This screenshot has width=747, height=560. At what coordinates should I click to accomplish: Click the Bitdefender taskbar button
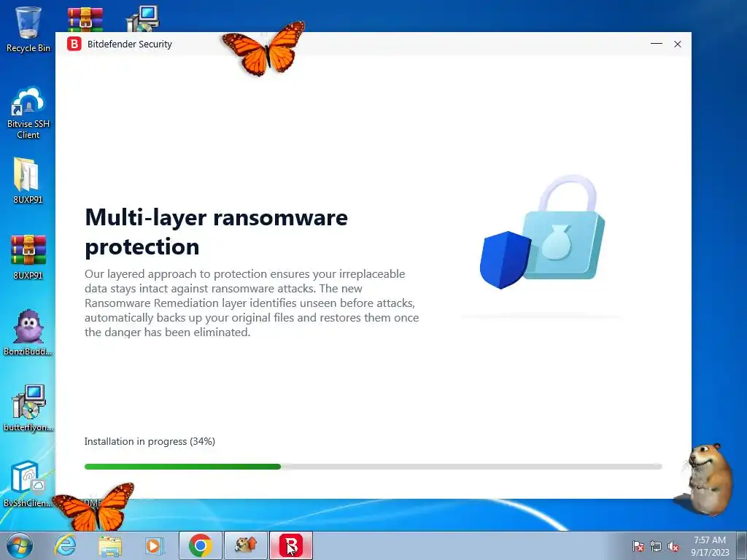coord(291,545)
